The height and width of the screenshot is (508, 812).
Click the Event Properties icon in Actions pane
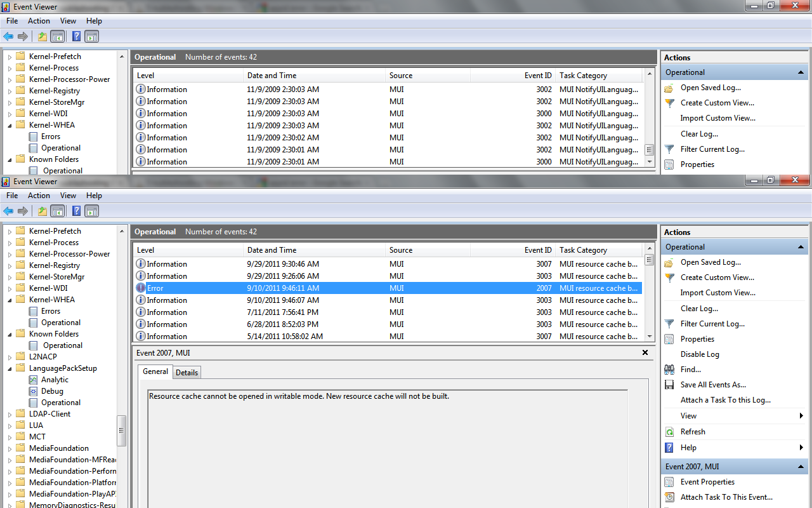[x=669, y=482]
